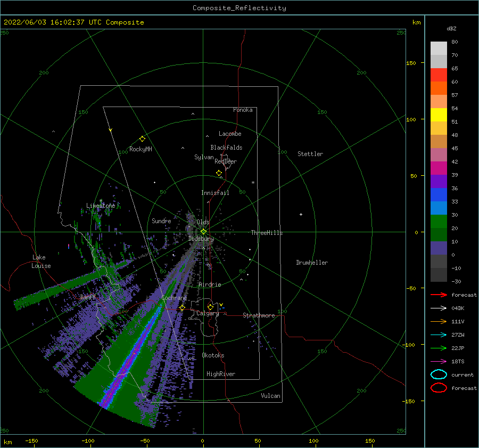Screen dimensions: 479x448
Task: Pick the bright yellow 54 dBZ swatch
Action: pos(439,115)
